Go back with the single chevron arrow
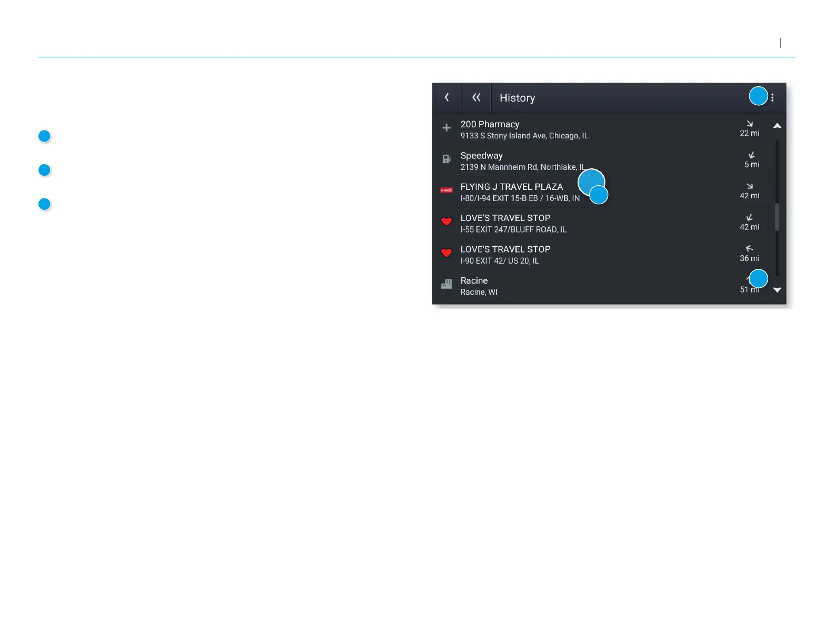Screen dimensions: 834x644 click(446, 97)
